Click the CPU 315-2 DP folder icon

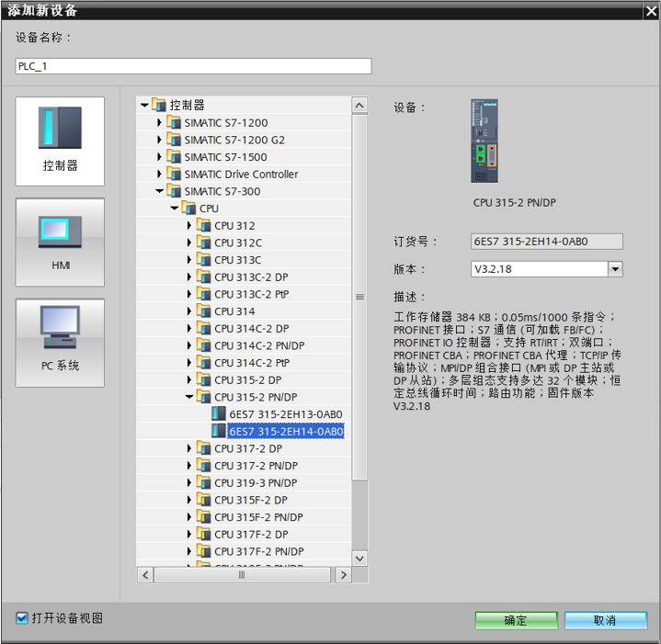(x=203, y=380)
